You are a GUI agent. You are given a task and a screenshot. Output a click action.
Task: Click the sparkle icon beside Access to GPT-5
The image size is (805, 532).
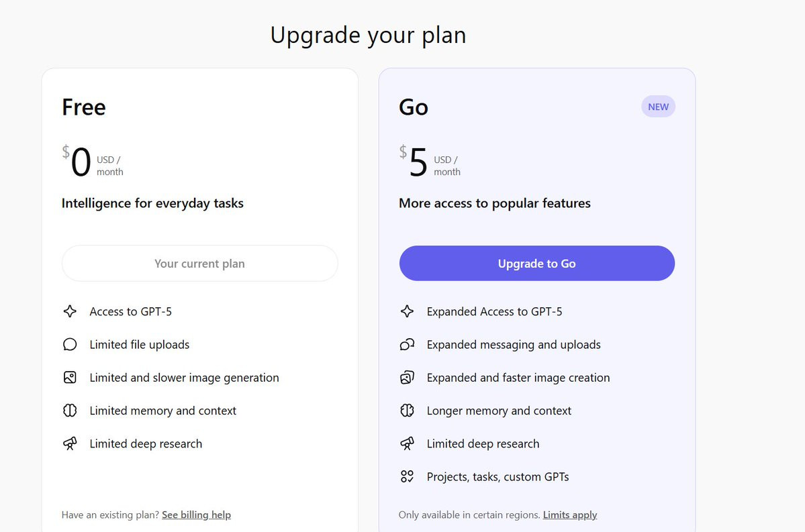click(x=70, y=311)
